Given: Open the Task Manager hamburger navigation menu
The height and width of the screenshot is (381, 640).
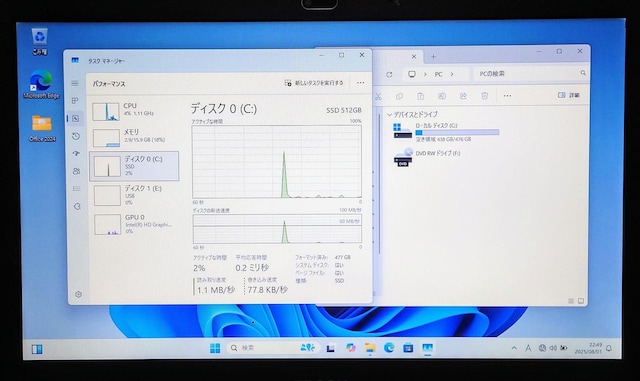Looking at the screenshot, I should [x=75, y=83].
